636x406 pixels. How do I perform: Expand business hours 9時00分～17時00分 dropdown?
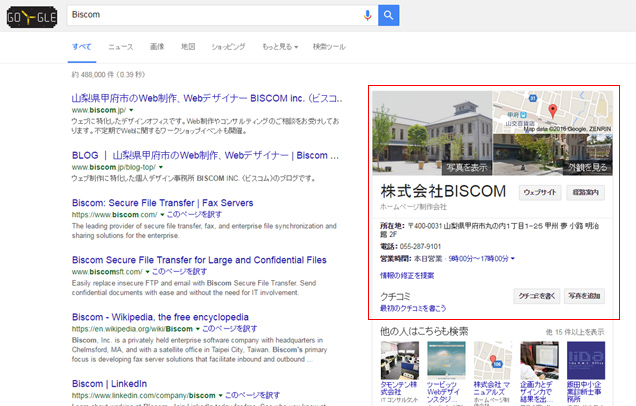click(x=481, y=259)
